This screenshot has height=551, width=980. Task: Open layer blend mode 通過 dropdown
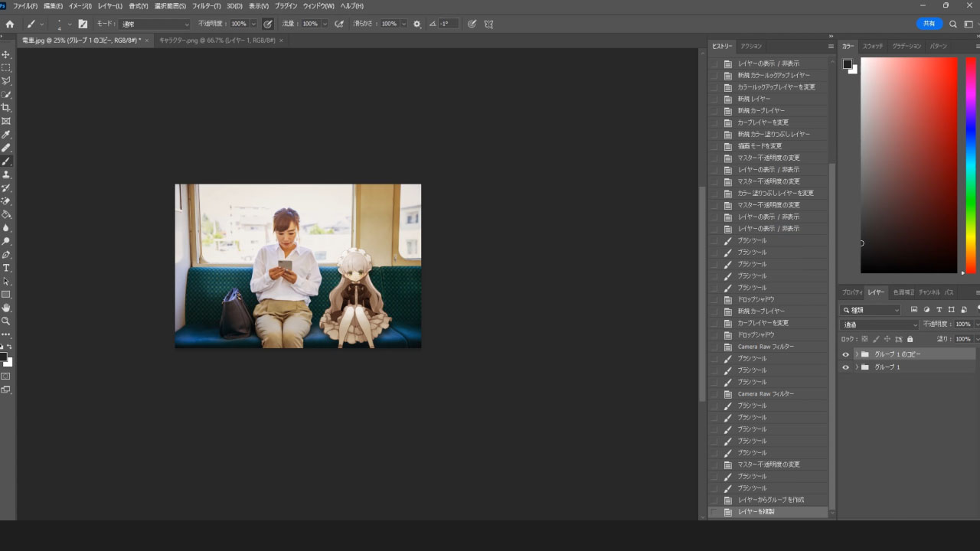[879, 324]
